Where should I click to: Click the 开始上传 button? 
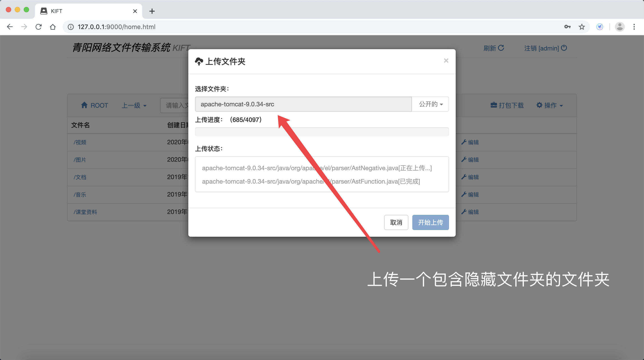click(x=430, y=222)
